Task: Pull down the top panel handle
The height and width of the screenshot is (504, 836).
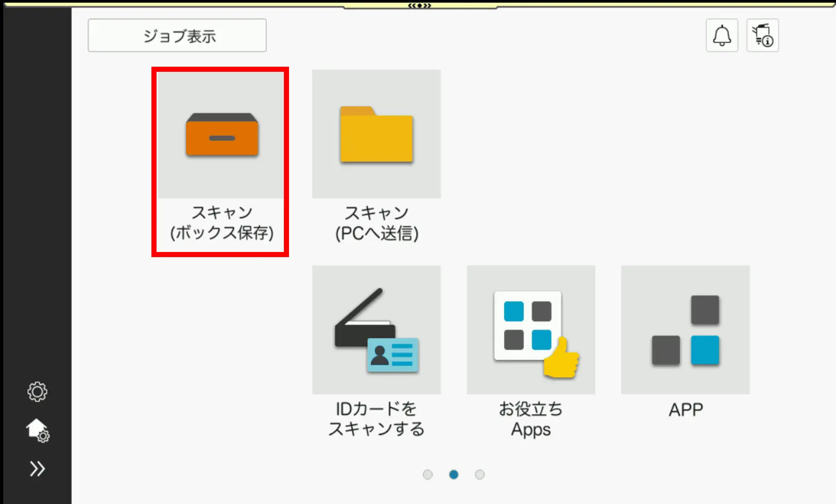Action: [x=419, y=6]
